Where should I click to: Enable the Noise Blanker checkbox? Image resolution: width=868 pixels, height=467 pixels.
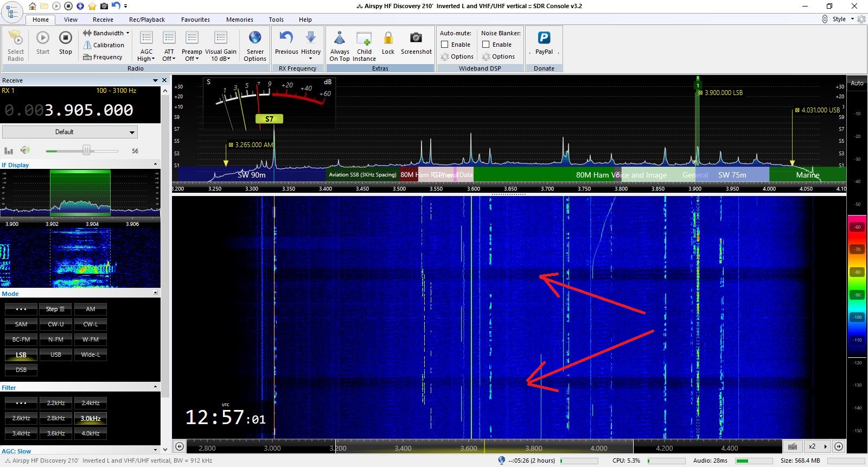[x=486, y=45]
